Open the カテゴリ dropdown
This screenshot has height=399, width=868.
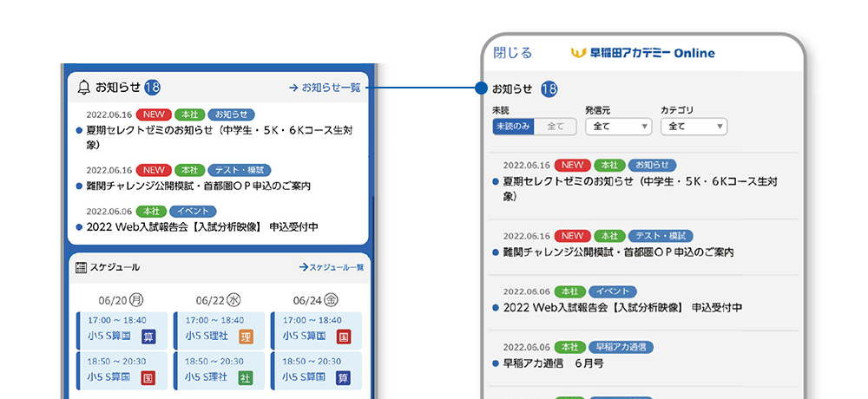(x=694, y=127)
